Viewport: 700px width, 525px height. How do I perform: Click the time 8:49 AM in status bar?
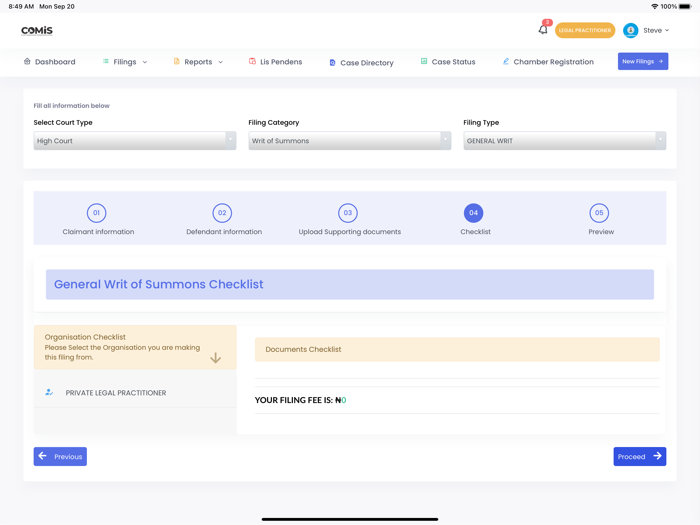coord(21,6)
